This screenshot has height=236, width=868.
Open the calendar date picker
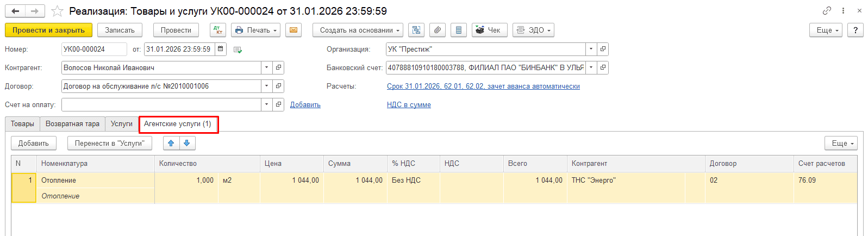tap(221, 49)
